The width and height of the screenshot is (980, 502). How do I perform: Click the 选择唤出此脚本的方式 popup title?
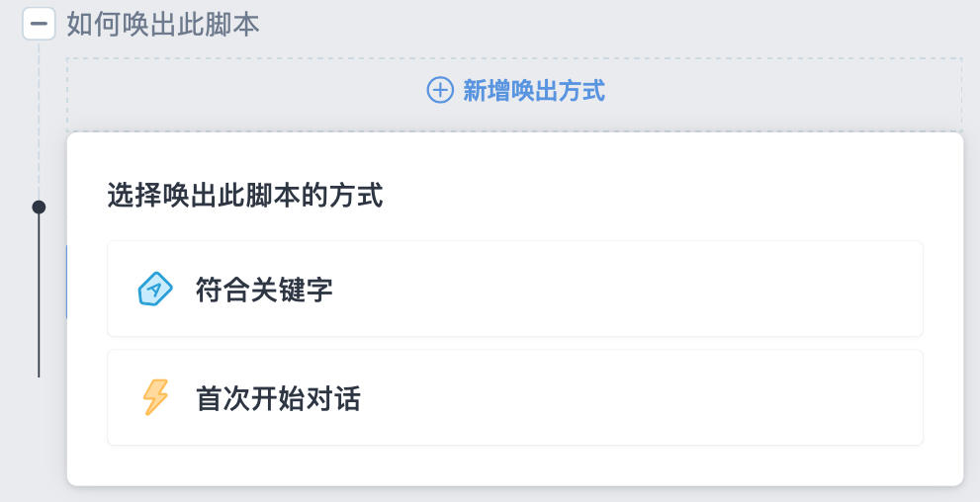(x=245, y=195)
